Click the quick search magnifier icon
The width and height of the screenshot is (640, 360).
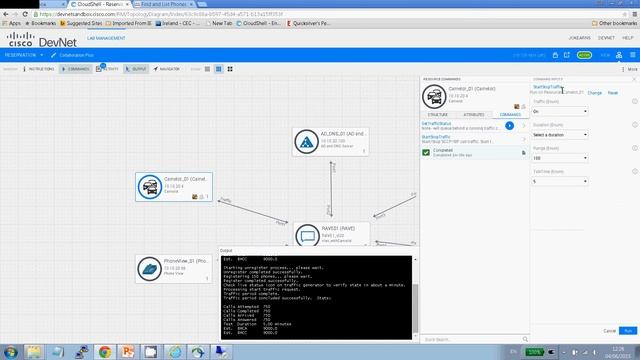(x=525, y=339)
